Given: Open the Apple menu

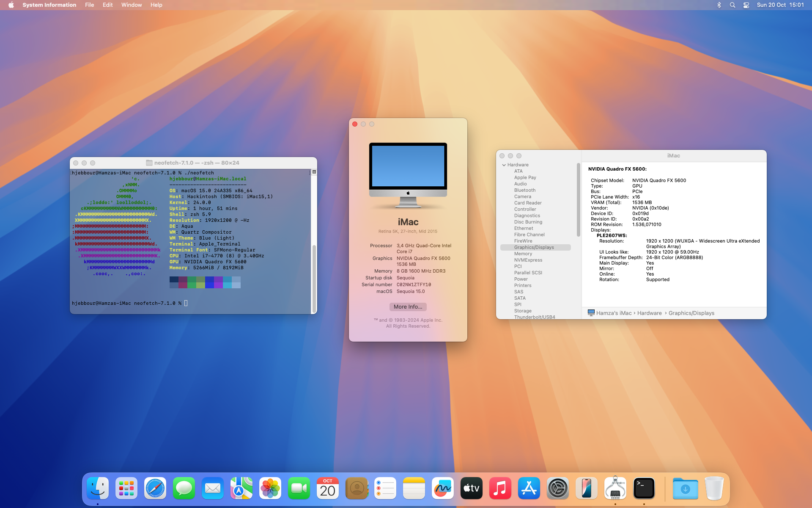Looking at the screenshot, I should tap(11, 5).
